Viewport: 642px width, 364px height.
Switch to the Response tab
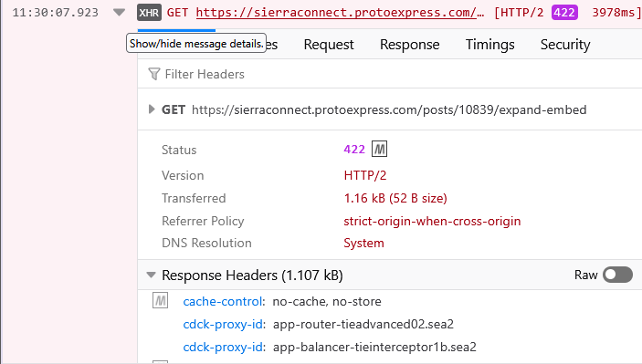tap(410, 44)
